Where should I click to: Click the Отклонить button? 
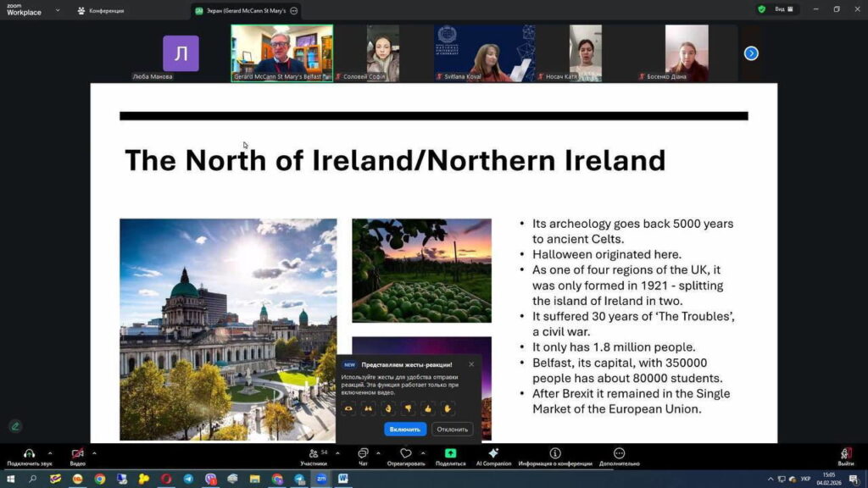pos(452,429)
